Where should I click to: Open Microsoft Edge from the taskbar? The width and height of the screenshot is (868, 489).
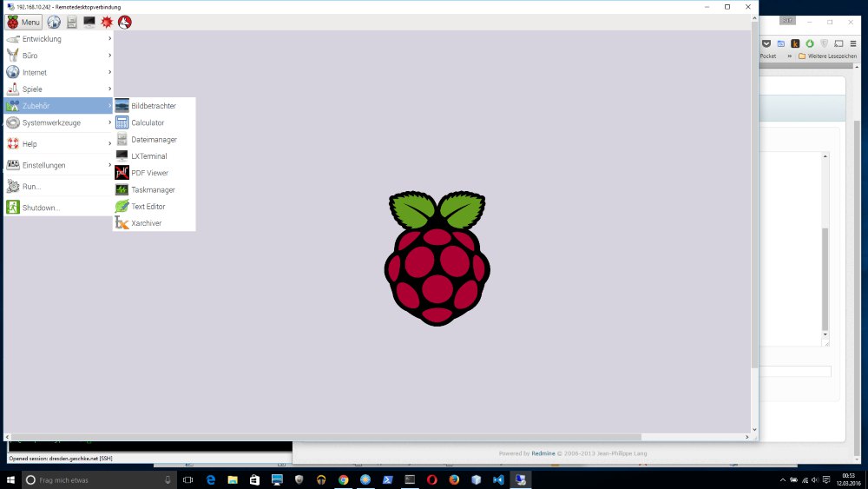point(210,479)
